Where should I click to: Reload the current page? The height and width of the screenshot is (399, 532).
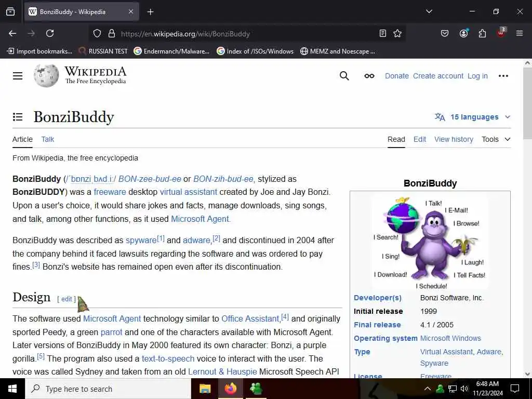click(50, 33)
